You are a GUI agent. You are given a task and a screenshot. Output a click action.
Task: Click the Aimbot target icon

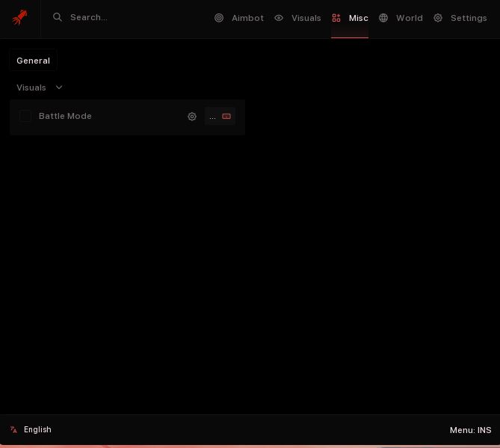219,18
